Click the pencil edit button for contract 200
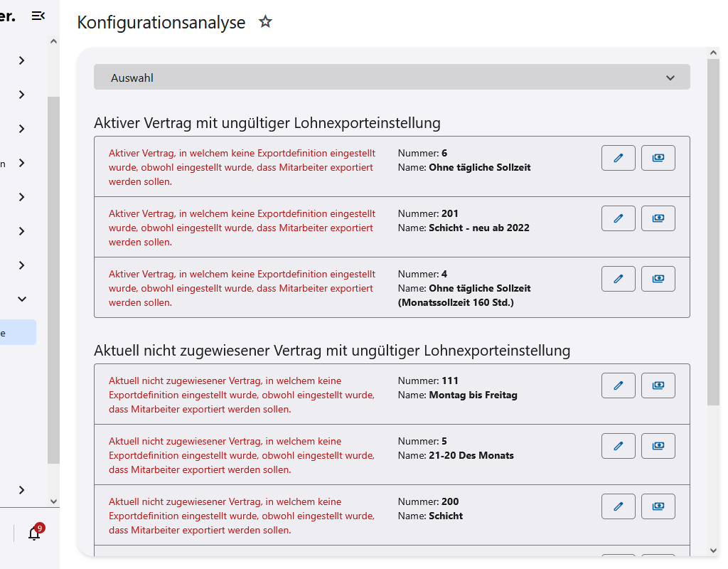 click(618, 506)
